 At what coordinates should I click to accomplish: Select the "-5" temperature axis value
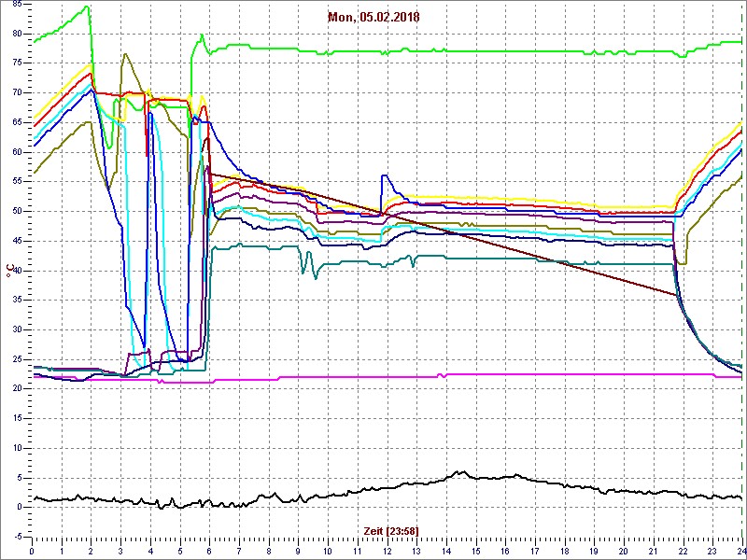(x=18, y=538)
